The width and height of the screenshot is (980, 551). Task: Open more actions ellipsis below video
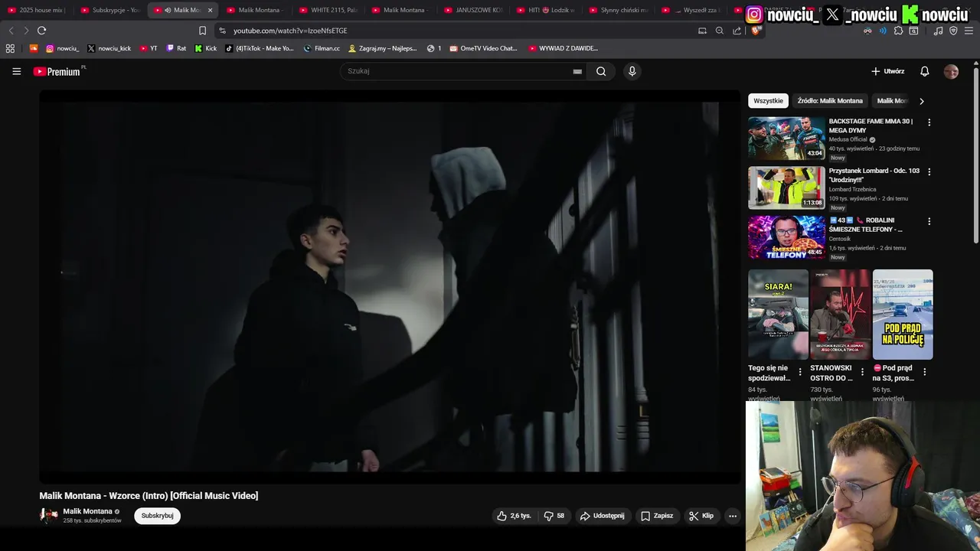tap(733, 516)
